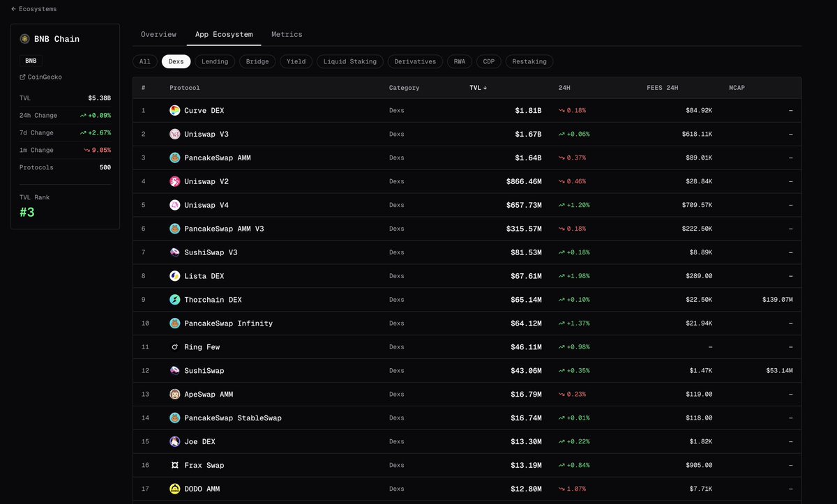
Task: Filter protocols by Restaking
Action: [529, 61]
